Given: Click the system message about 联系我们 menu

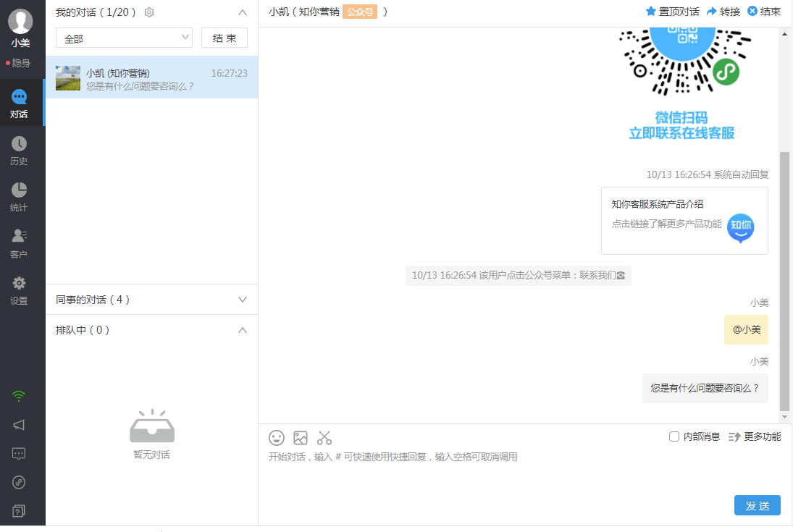Looking at the screenshot, I should [x=519, y=276].
